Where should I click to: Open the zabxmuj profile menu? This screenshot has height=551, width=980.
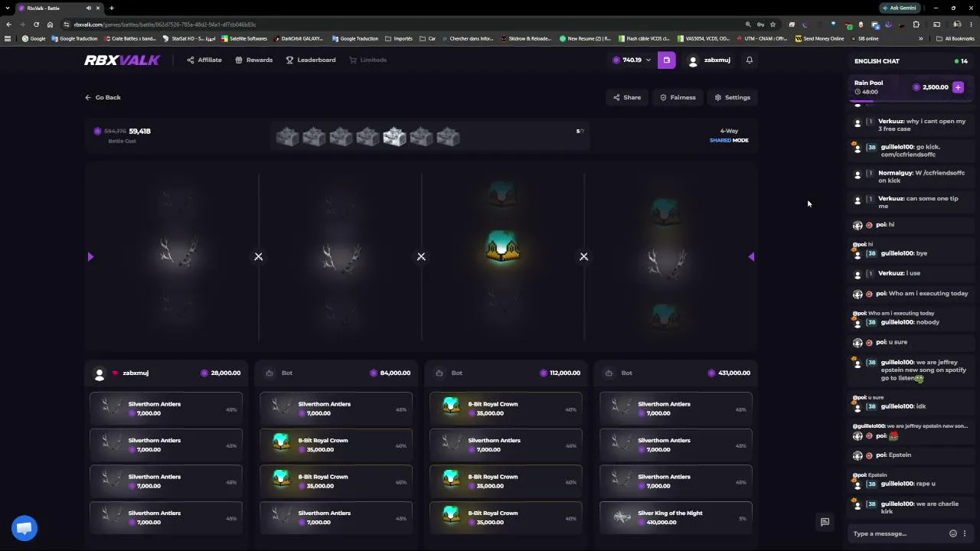tap(710, 60)
